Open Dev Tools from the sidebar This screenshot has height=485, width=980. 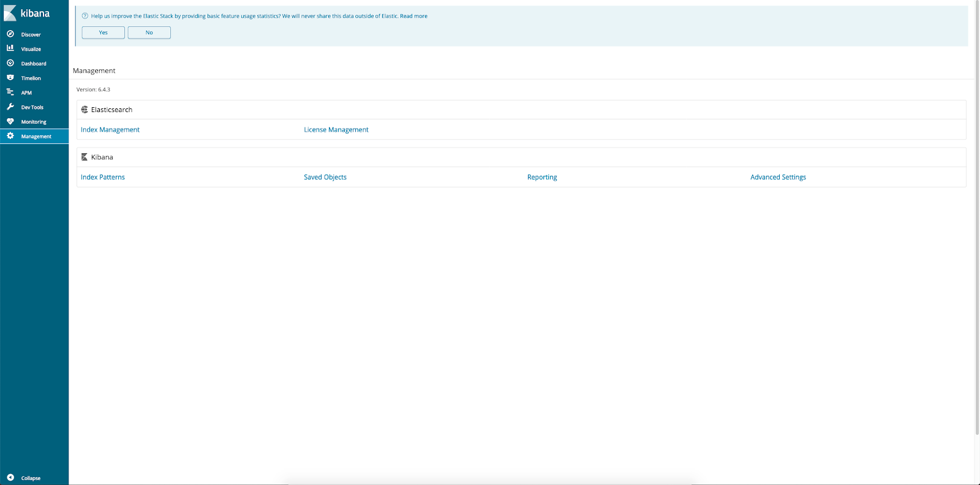[x=32, y=107]
